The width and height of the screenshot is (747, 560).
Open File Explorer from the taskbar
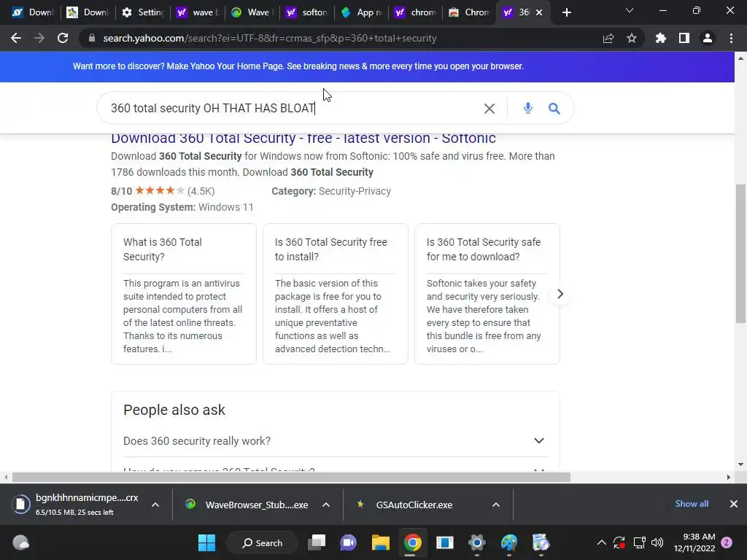tap(381, 542)
